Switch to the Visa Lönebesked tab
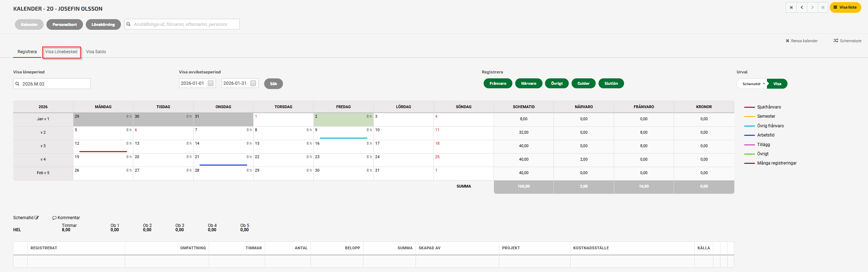Viewport: 868px width, 272px height. tap(61, 52)
